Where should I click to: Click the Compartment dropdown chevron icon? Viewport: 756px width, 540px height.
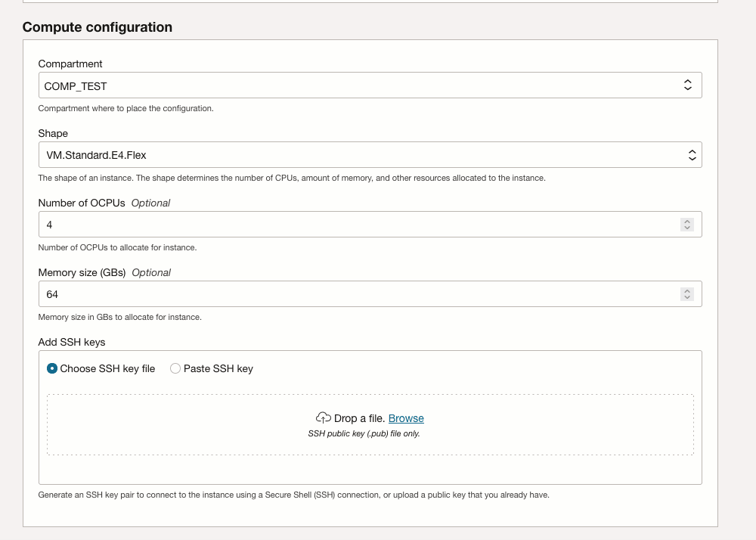pyautogui.click(x=688, y=85)
